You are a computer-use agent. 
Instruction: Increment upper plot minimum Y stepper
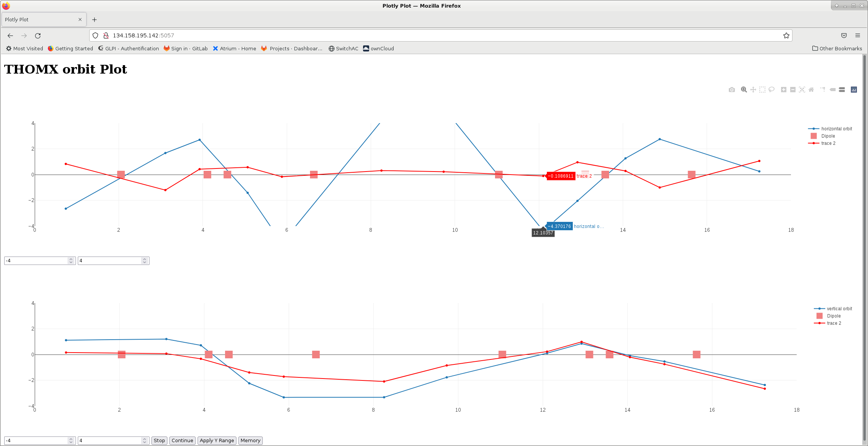click(x=71, y=259)
